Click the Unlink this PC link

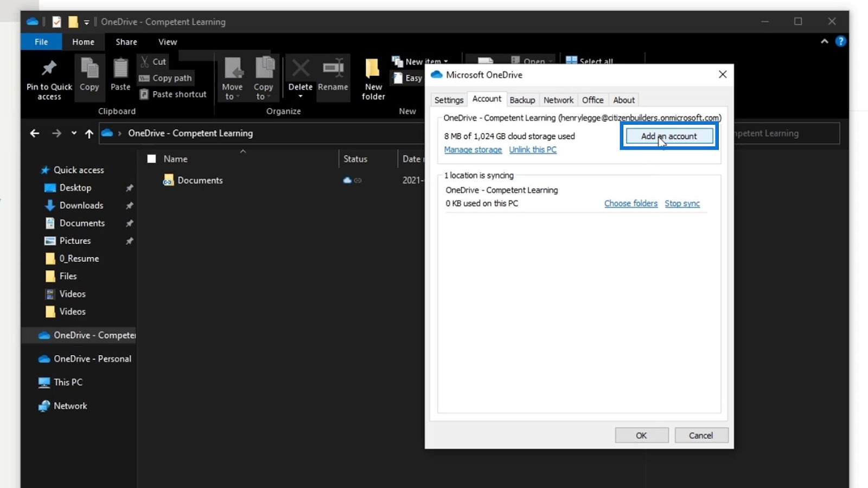pyautogui.click(x=532, y=150)
